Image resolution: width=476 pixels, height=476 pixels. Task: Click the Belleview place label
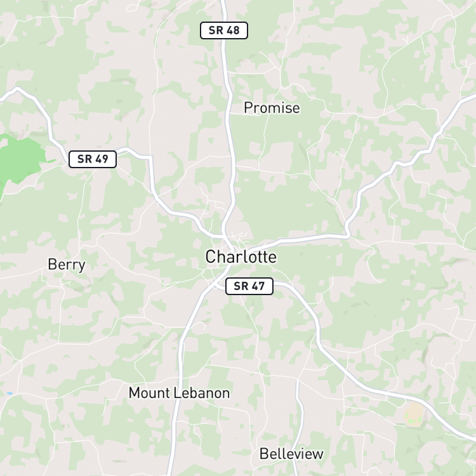[291, 454]
